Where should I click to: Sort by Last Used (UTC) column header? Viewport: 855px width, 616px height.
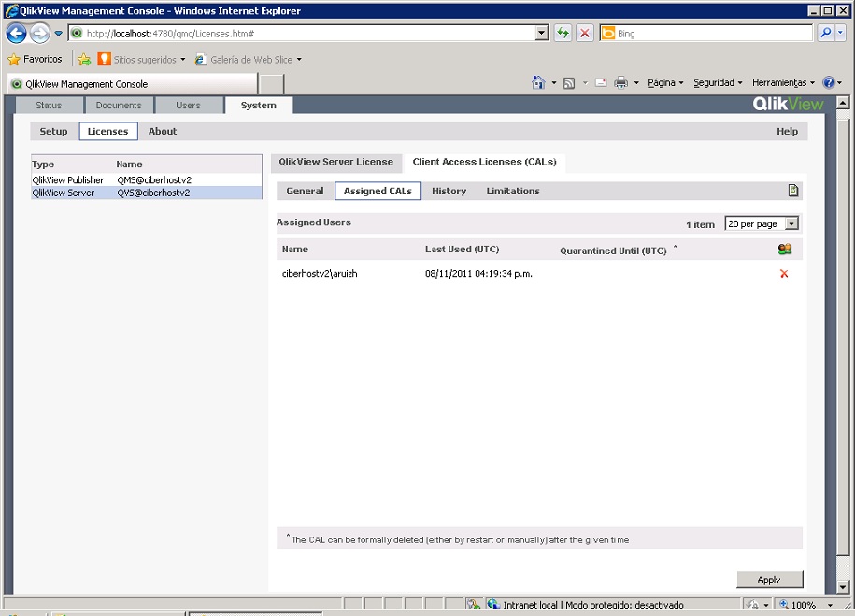pyautogui.click(x=462, y=250)
